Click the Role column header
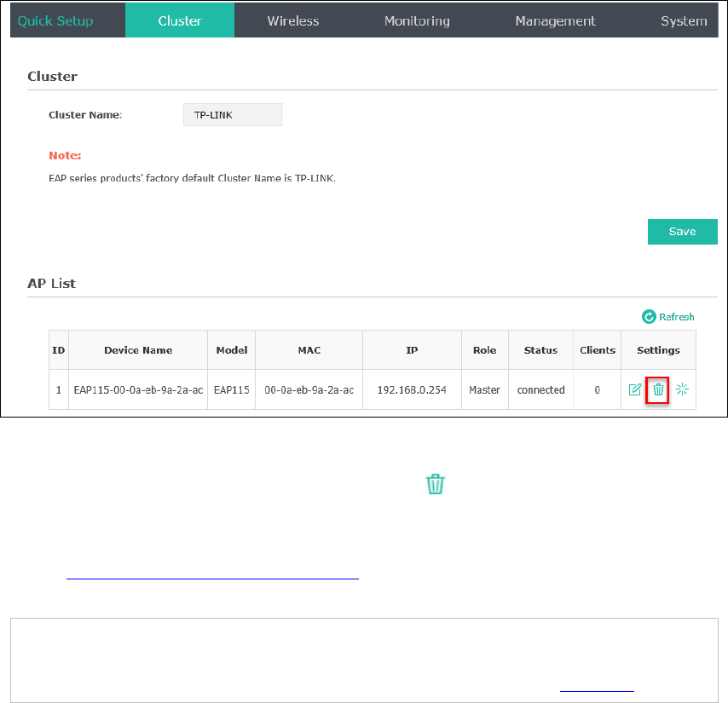Viewport: 728px width, 703px height. 485,350
